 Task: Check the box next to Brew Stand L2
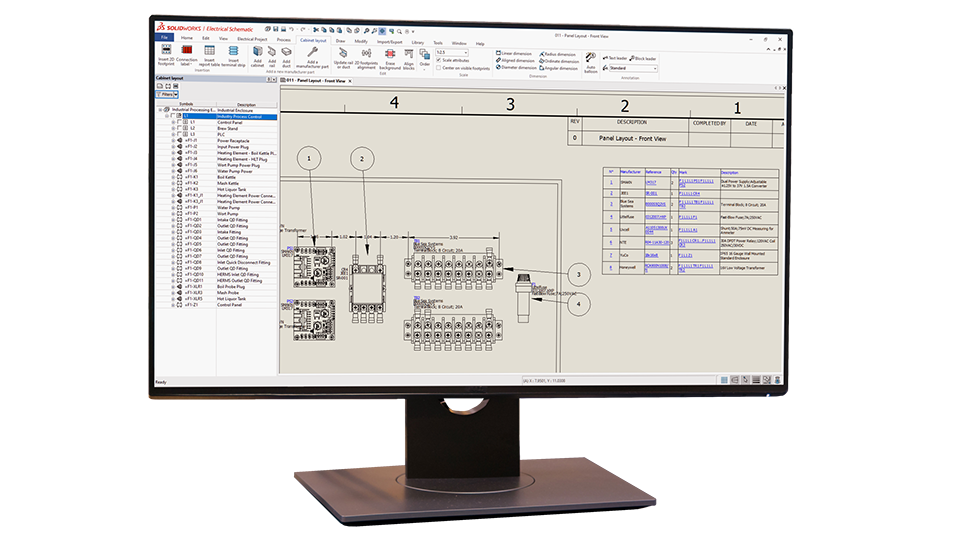click(x=180, y=129)
